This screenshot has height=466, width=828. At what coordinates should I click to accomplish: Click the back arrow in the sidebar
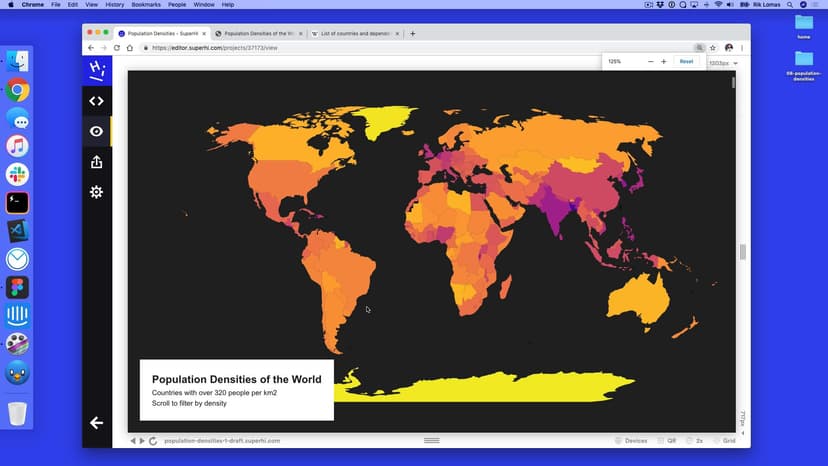(x=96, y=423)
